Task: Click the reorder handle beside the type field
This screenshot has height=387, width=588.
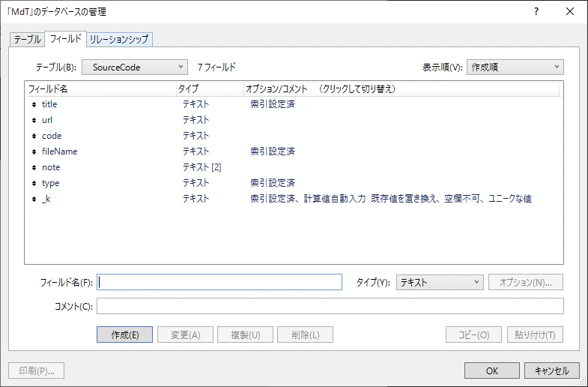Action: (x=34, y=184)
